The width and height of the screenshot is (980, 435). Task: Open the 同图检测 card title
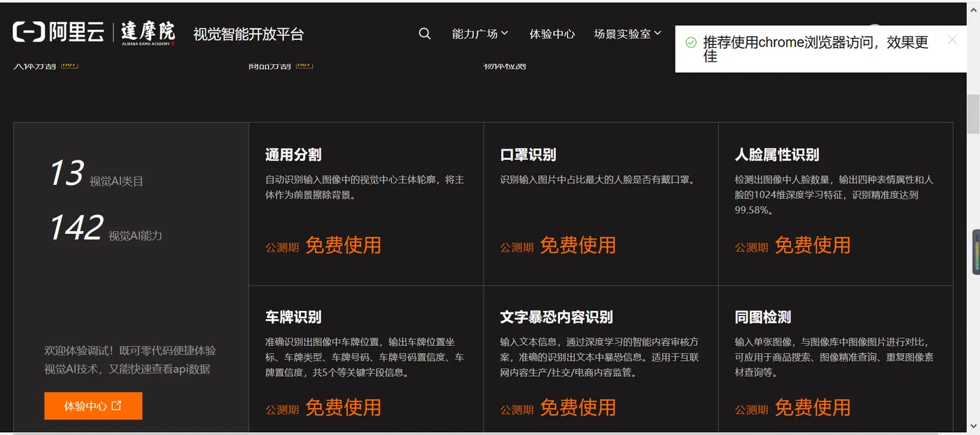tap(763, 317)
